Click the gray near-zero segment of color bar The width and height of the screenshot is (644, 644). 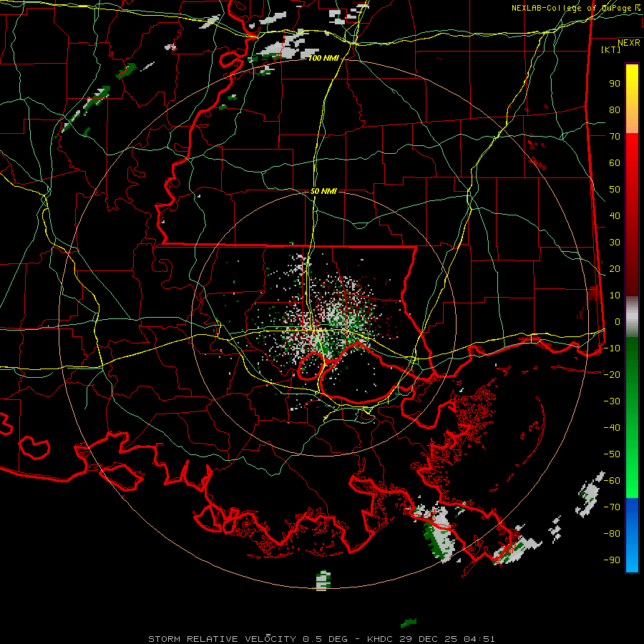[632, 317]
